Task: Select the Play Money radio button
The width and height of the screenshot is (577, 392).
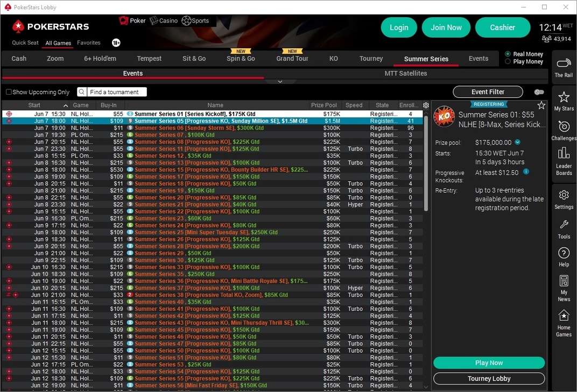Action: (508, 62)
